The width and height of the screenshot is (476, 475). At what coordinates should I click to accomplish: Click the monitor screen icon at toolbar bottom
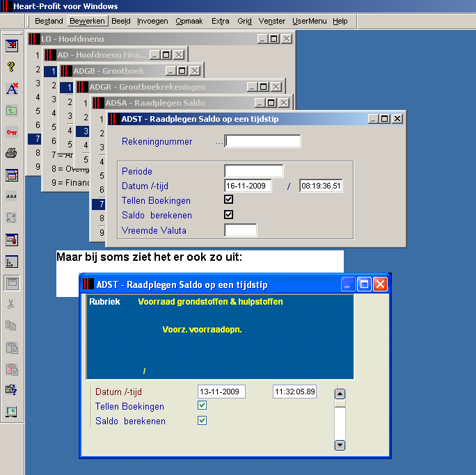[11, 411]
